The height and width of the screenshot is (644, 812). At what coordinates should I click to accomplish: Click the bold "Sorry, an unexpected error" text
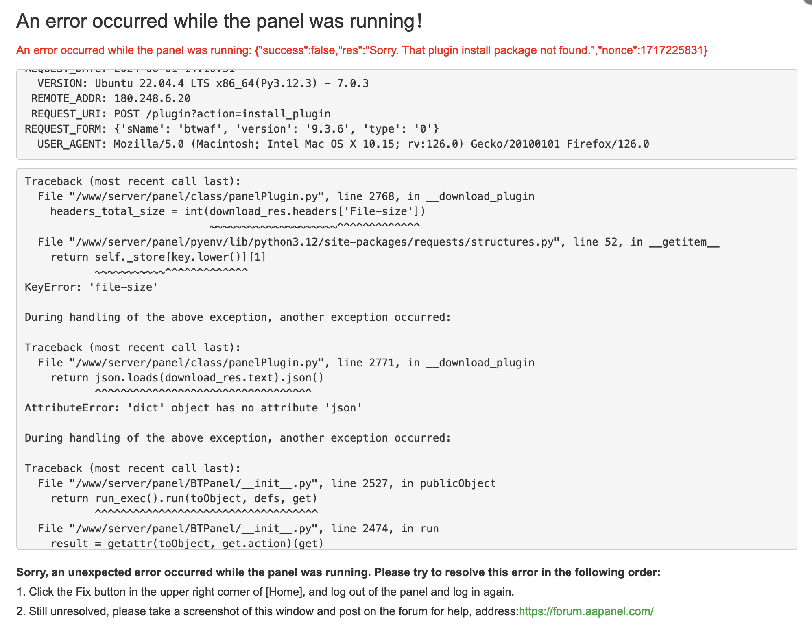(338, 572)
